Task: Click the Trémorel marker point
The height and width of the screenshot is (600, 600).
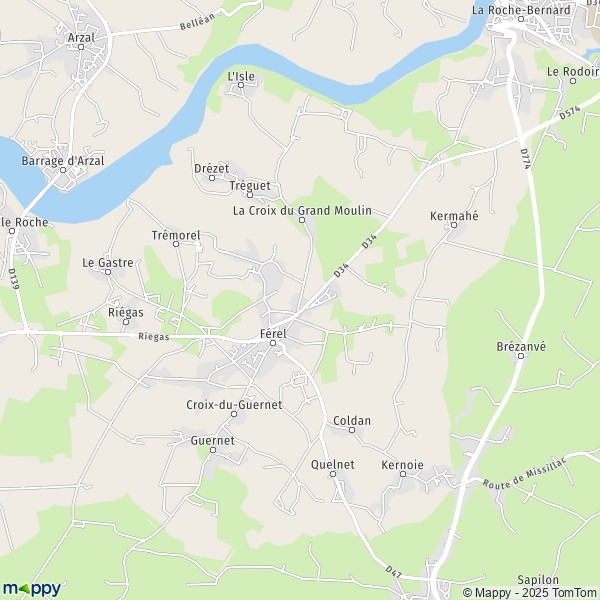Action: point(176,244)
